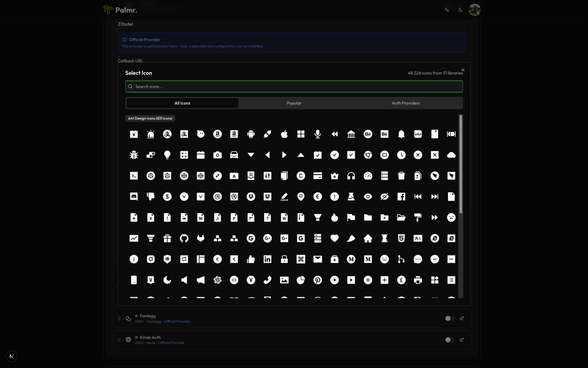Choose the frowning face icon
The height and width of the screenshot is (368, 588).
[451, 217]
